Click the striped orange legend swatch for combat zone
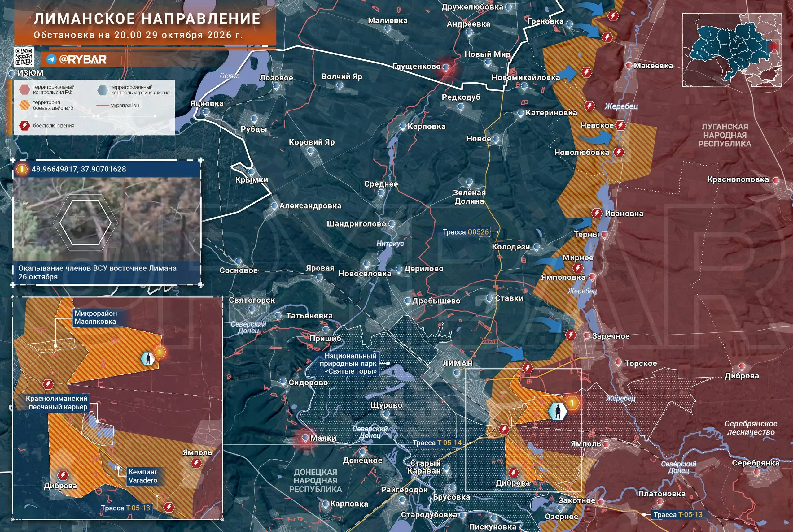Viewport: 793px width, 532px height. [x=25, y=105]
